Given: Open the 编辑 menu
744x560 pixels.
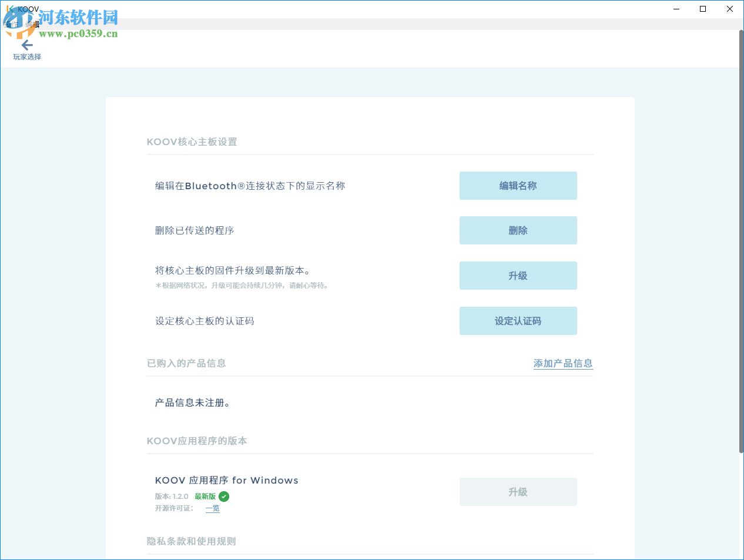Looking at the screenshot, I should [x=32, y=24].
